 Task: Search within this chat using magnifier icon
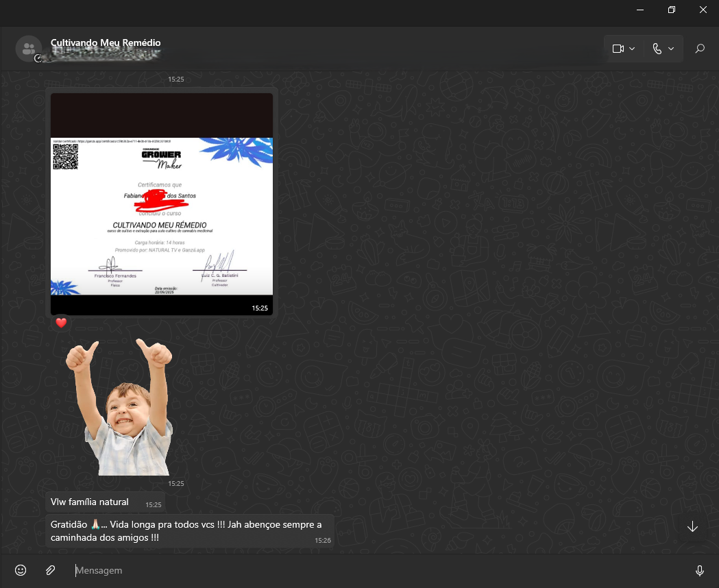[699, 49]
